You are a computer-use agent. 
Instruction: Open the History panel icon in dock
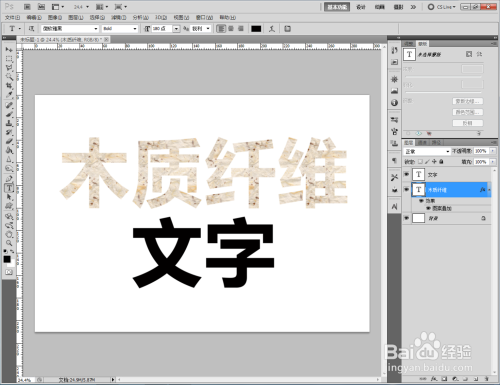[x=395, y=51]
